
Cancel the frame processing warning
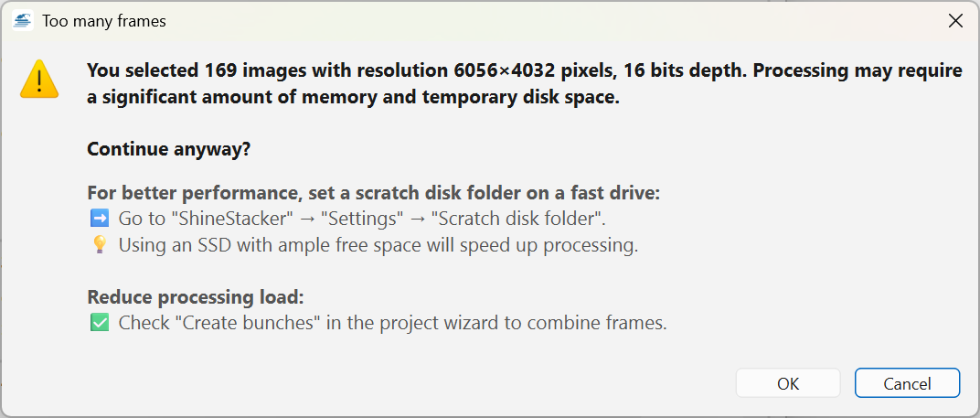pyautogui.click(x=907, y=383)
